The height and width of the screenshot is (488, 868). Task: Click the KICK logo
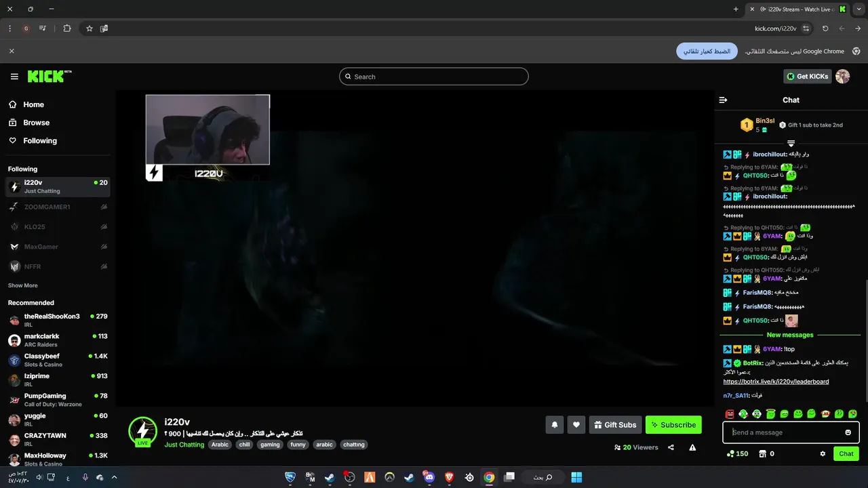pos(50,77)
